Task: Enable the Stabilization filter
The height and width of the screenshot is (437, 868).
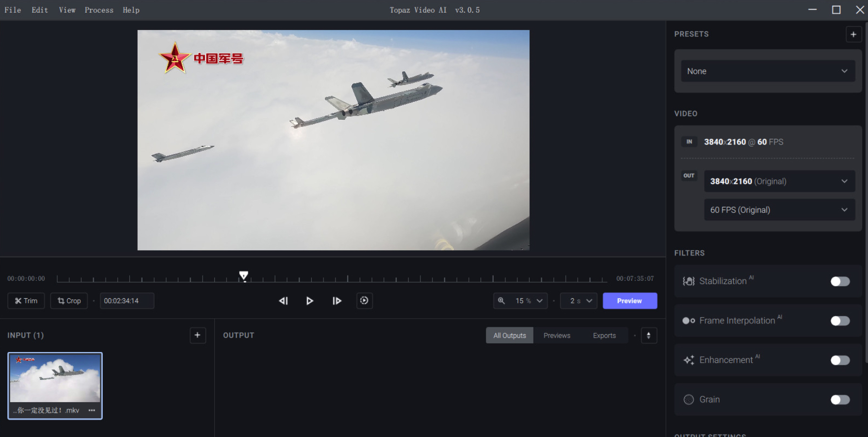Action: pyautogui.click(x=840, y=281)
